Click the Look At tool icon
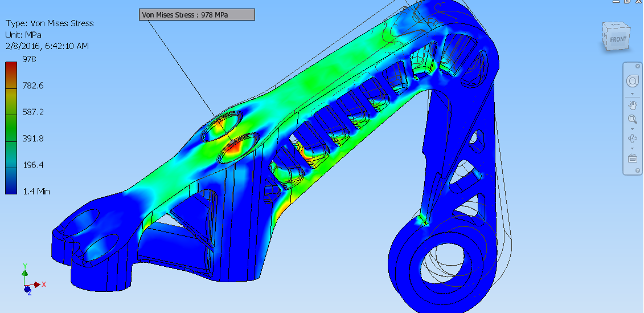The image size is (644, 313). pyautogui.click(x=633, y=158)
